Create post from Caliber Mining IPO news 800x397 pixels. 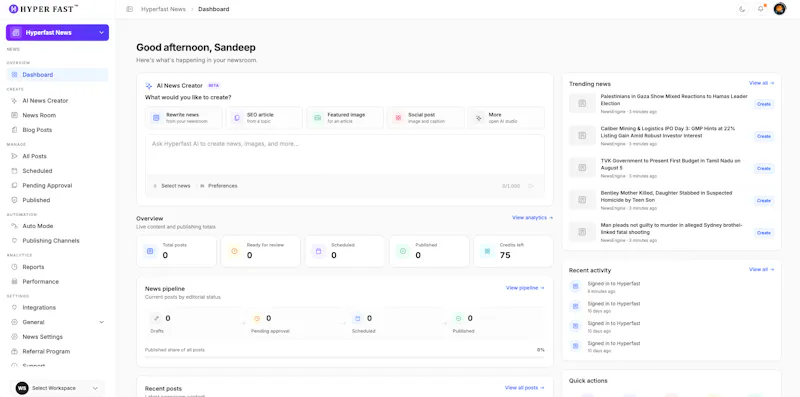tap(764, 136)
